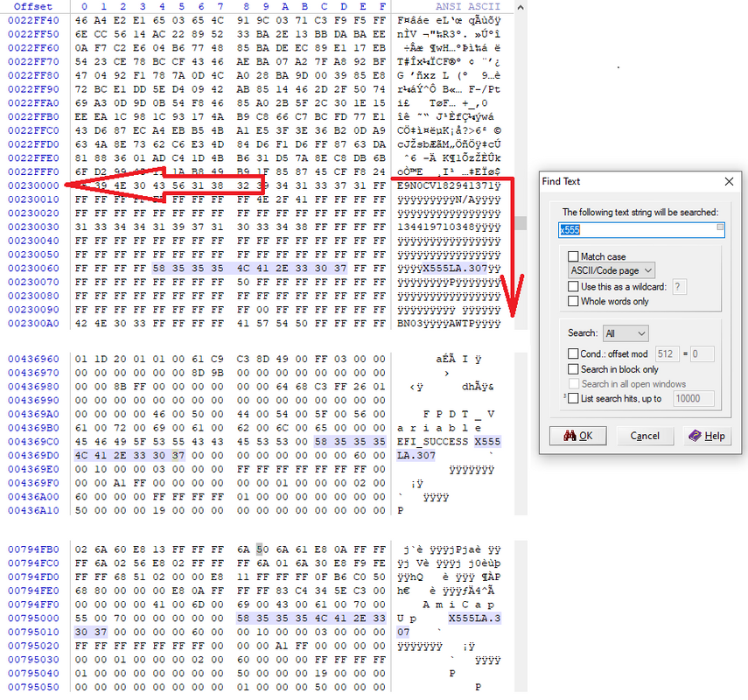Select offset row 00230060

click(33, 268)
